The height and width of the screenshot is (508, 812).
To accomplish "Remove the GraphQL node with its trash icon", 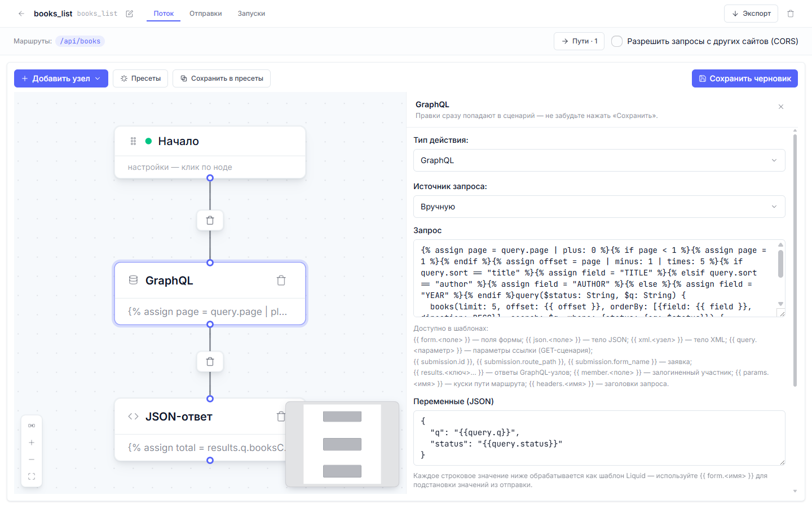I will coord(281,281).
